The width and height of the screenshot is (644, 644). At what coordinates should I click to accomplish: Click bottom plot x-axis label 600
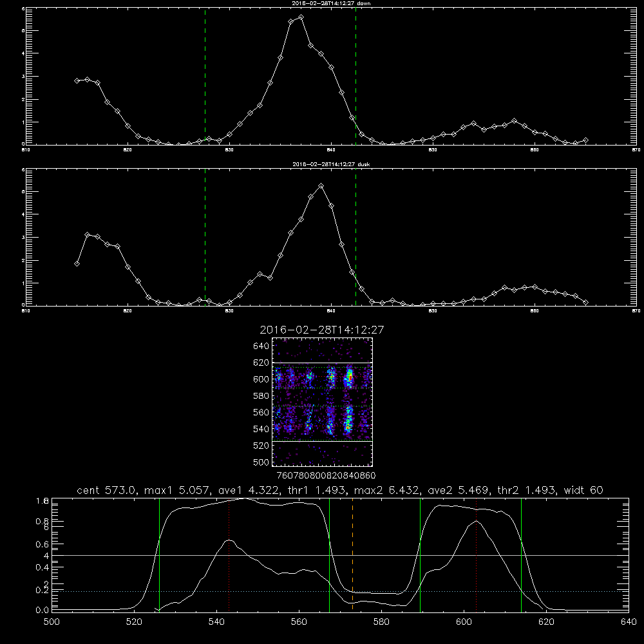[x=464, y=622]
